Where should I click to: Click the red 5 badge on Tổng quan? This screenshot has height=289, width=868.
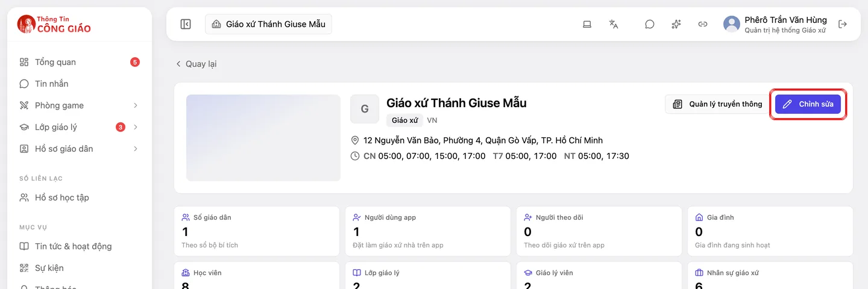click(x=135, y=62)
